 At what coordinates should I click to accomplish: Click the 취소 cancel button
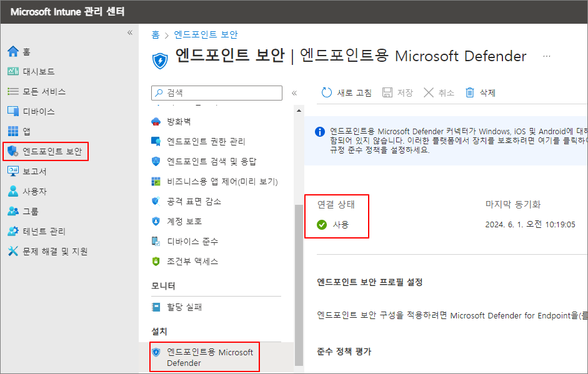[439, 92]
